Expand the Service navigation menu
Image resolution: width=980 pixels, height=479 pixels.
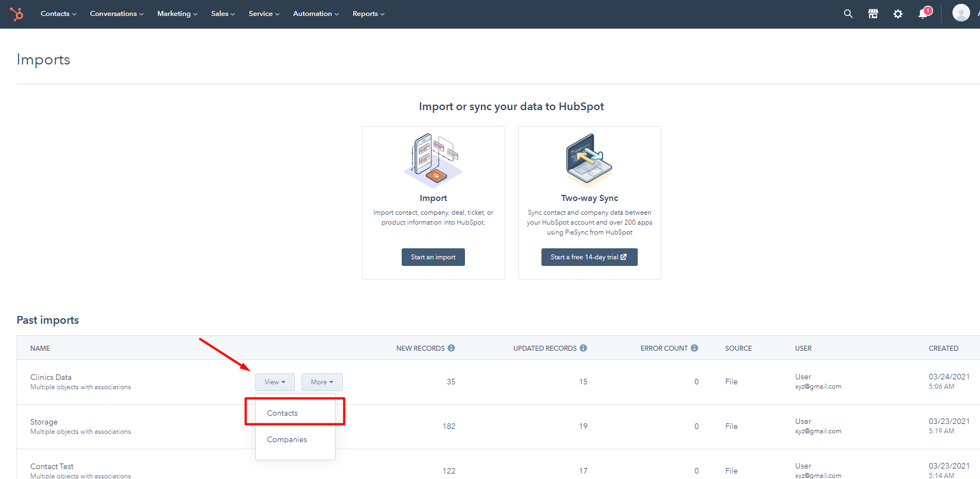pyautogui.click(x=264, y=14)
